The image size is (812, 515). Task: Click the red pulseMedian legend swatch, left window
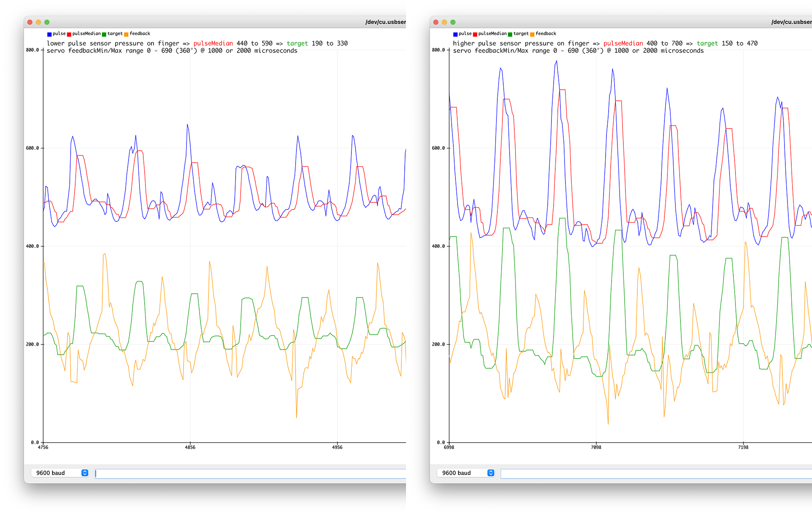[x=69, y=34]
